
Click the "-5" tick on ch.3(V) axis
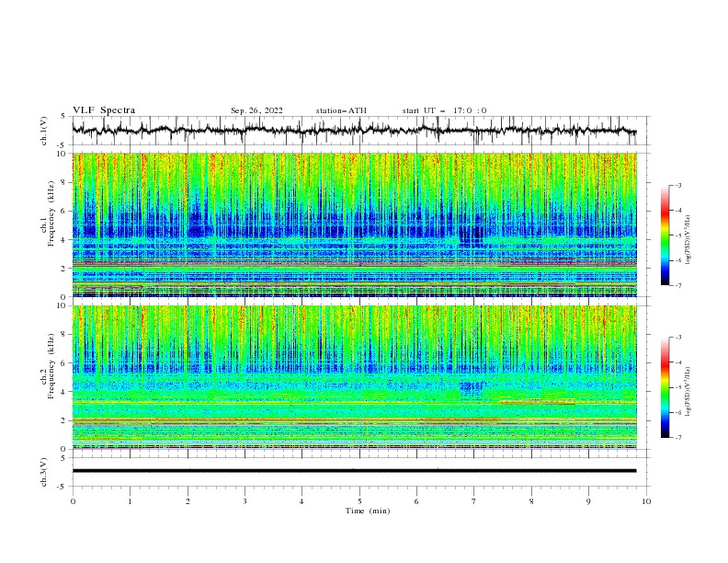63,487
